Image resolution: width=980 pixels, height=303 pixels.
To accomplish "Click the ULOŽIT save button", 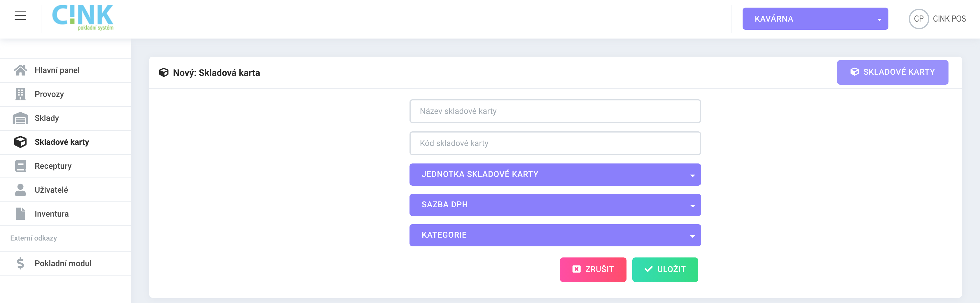I will pyautogui.click(x=665, y=269).
